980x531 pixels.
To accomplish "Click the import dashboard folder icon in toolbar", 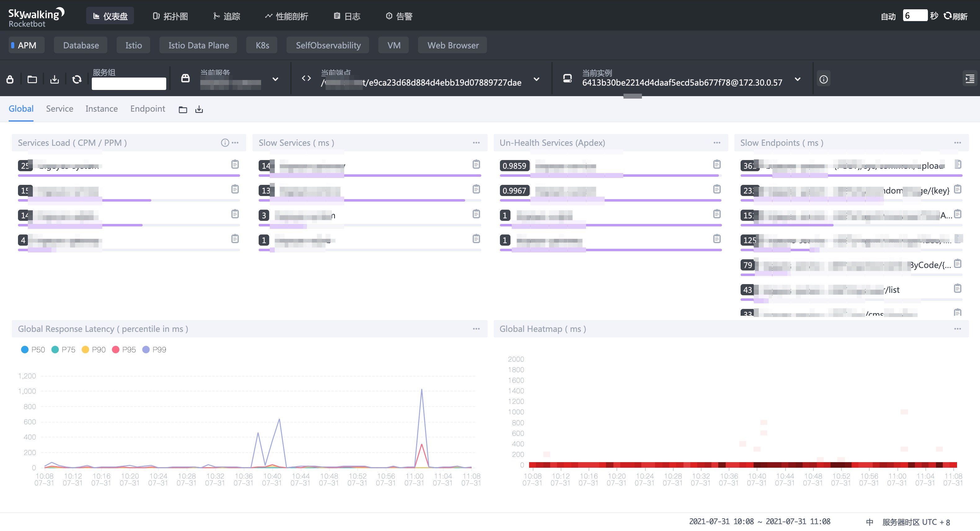I will click(32, 79).
